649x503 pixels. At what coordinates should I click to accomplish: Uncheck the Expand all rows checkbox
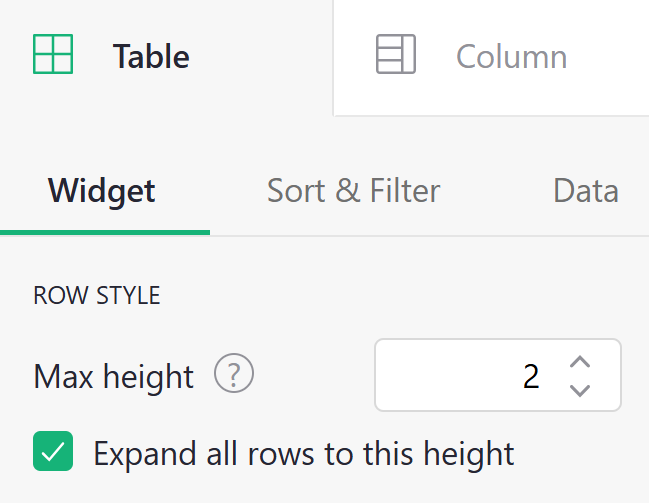pyautogui.click(x=53, y=452)
